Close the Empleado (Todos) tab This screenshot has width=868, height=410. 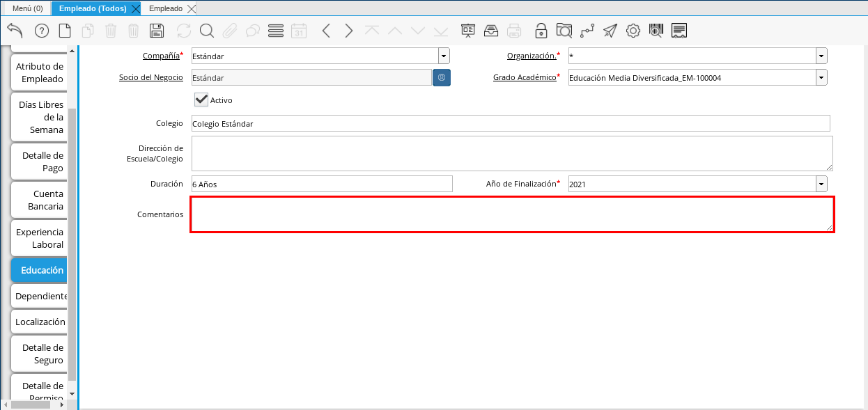136,8
